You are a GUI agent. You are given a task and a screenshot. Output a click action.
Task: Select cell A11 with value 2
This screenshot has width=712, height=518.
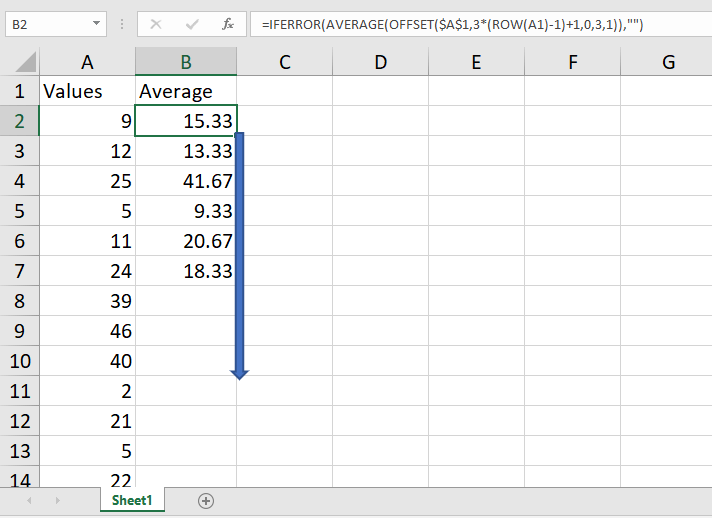click(x=88, y=390)
